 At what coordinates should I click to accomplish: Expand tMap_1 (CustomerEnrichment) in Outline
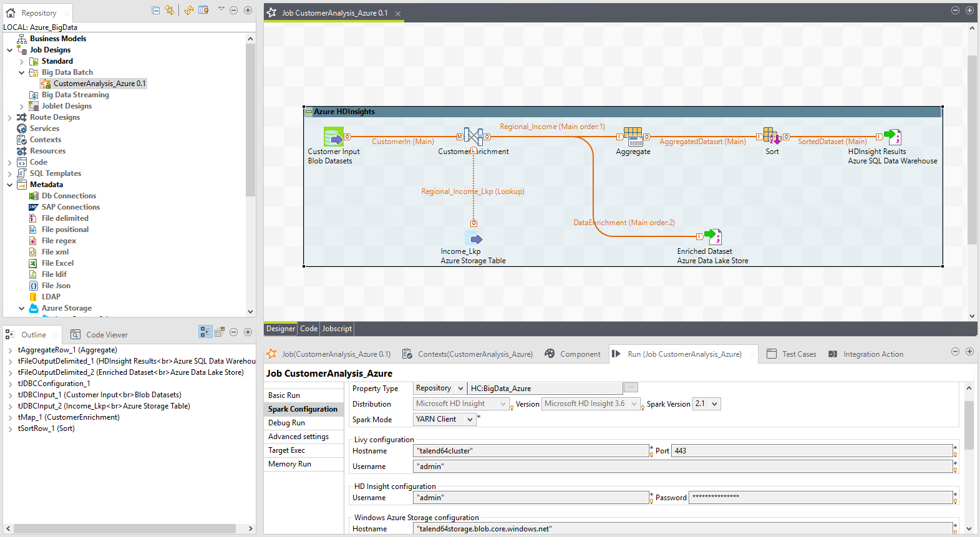tap(11, 417)
